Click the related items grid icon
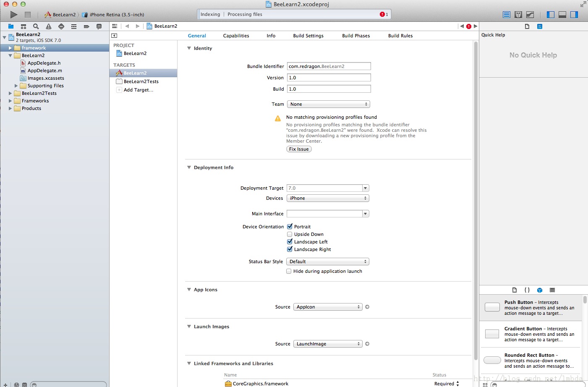This screenshot has width=588, height=387. point(115,26)
